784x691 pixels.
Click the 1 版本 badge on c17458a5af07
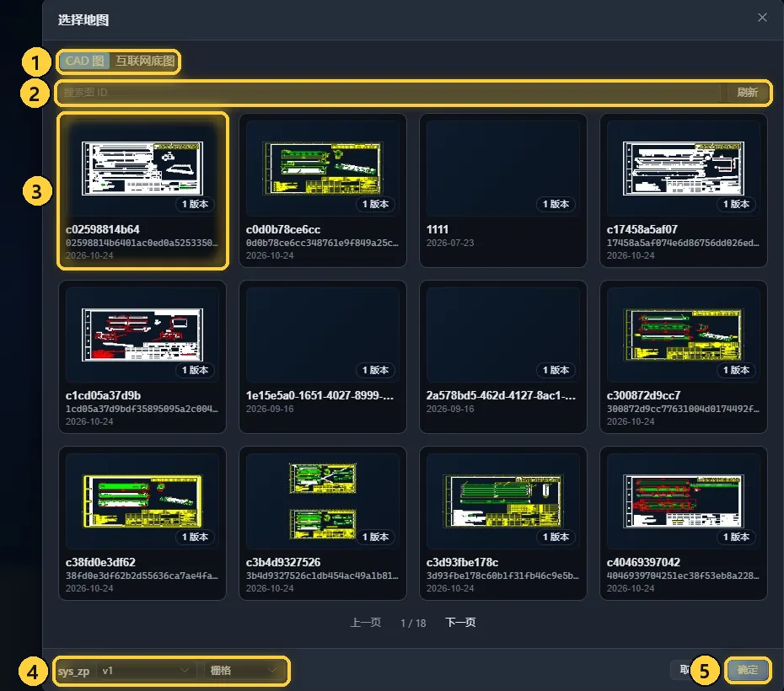tap(736, 204)
